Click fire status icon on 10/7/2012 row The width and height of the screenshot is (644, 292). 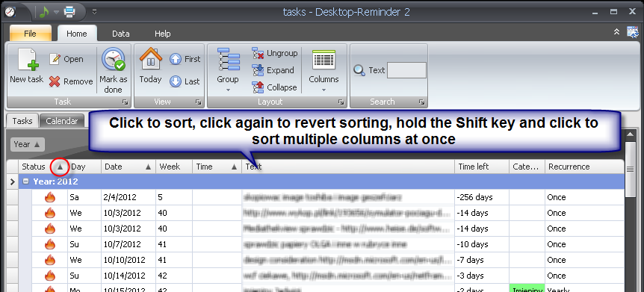click(x=50, y=244)
